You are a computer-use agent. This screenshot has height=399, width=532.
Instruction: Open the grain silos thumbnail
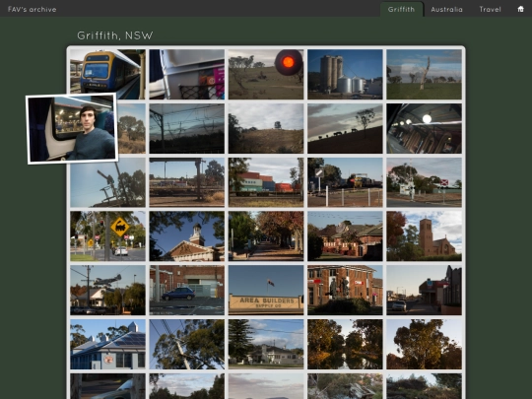tap(345, 74)
